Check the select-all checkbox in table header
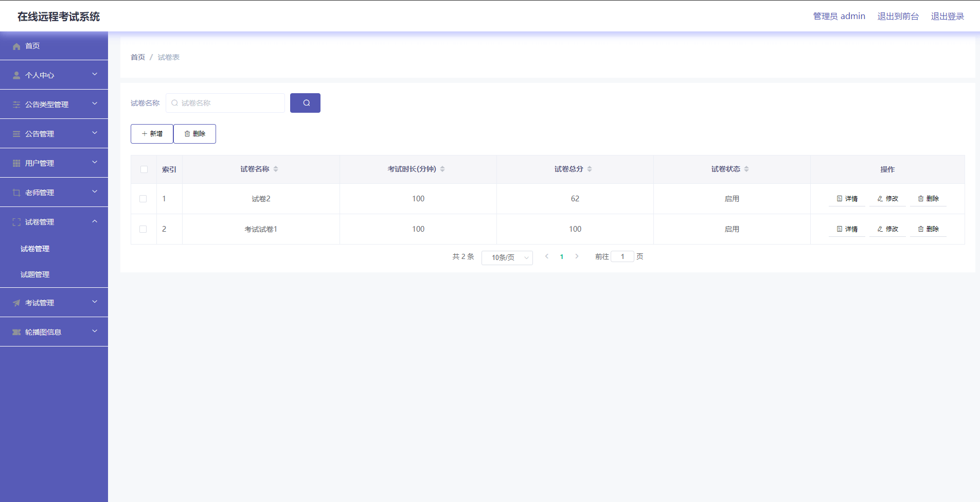The image size is (980, 502). (144, 169)
